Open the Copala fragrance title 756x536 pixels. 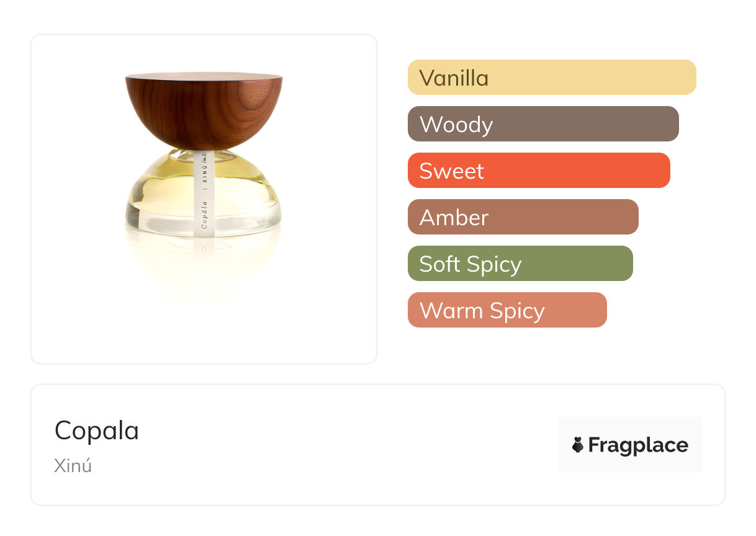tap(97, 431)
